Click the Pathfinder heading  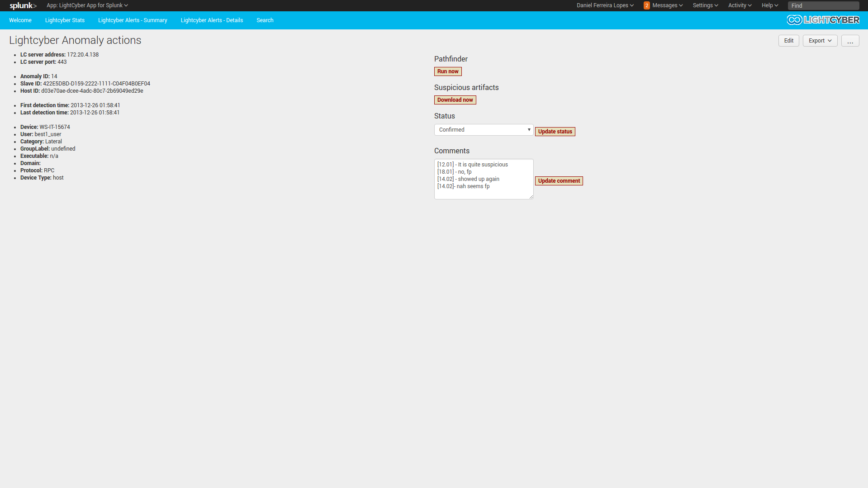coord(451,59)
